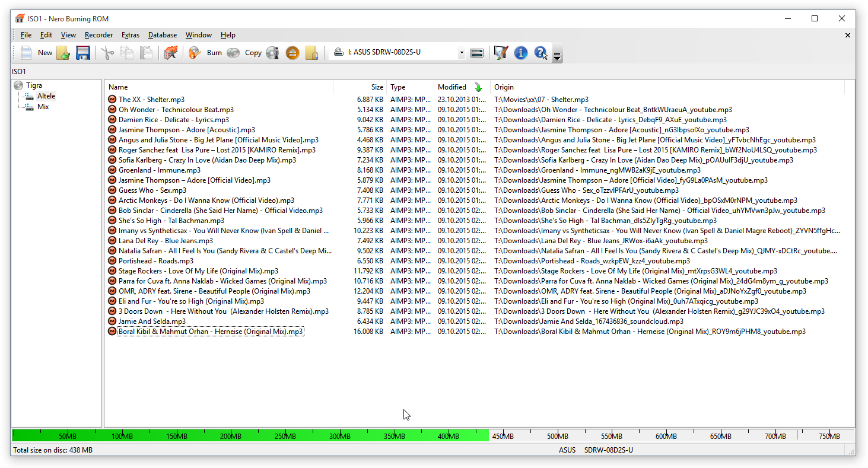The width and height of the screenshot is (868, 468).
Task: Show disc info using the disc icon
Action: click(272, 53)
